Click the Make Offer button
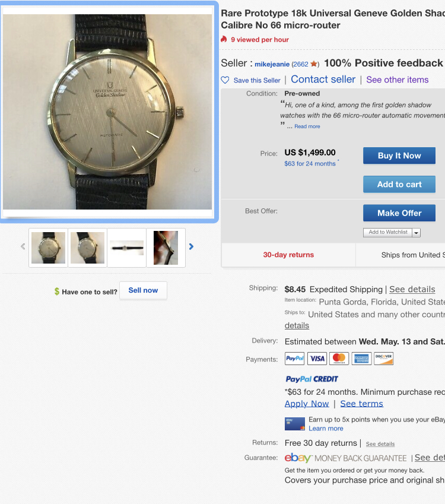This screenshot has width=445, height=504. pos(399,213)
